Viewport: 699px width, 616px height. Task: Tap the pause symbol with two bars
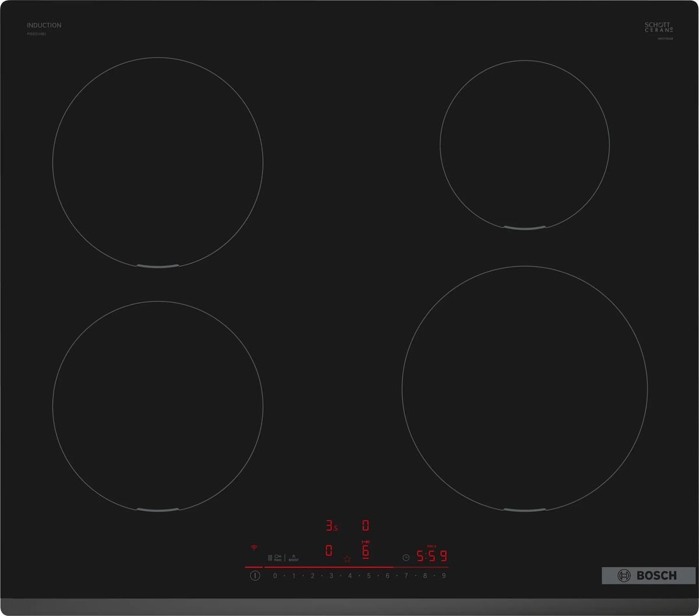(270, 558)
